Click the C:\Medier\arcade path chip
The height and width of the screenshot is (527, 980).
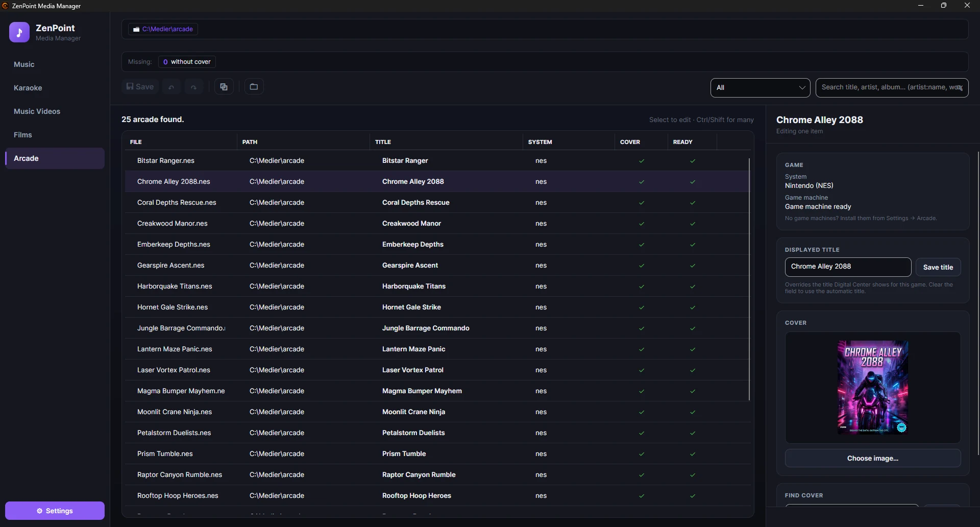[163, 29]
